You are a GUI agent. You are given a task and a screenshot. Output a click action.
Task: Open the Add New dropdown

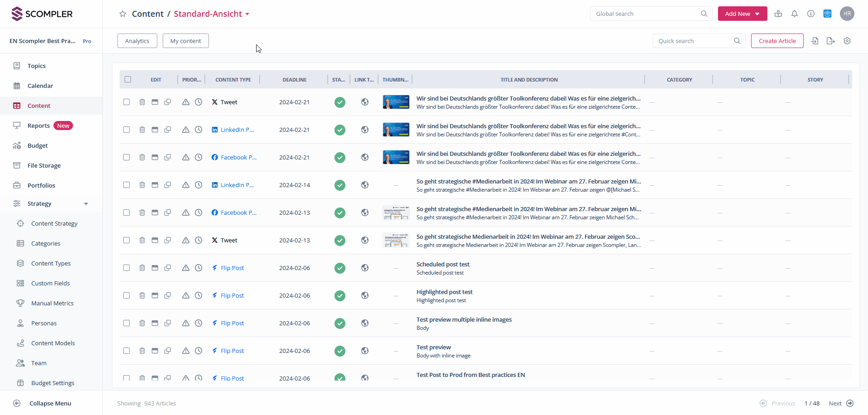pyautogui.click(x=742, y=14)
